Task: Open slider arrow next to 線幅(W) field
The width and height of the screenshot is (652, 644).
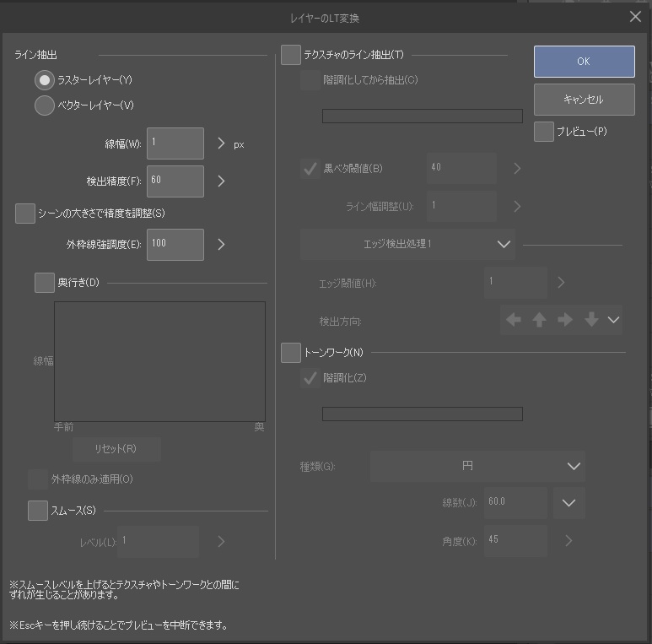Action: pyautogui.click(x=221, y=143)
